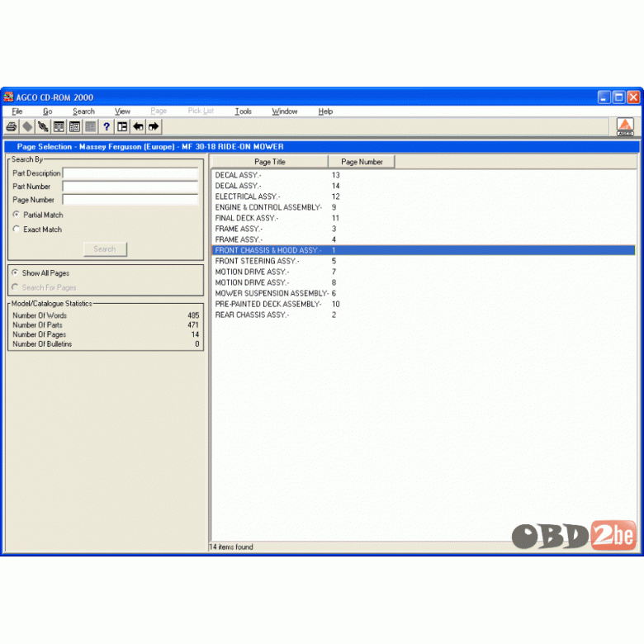Select ELECTRICAL ASSY.- row

(x=424, y=197)
